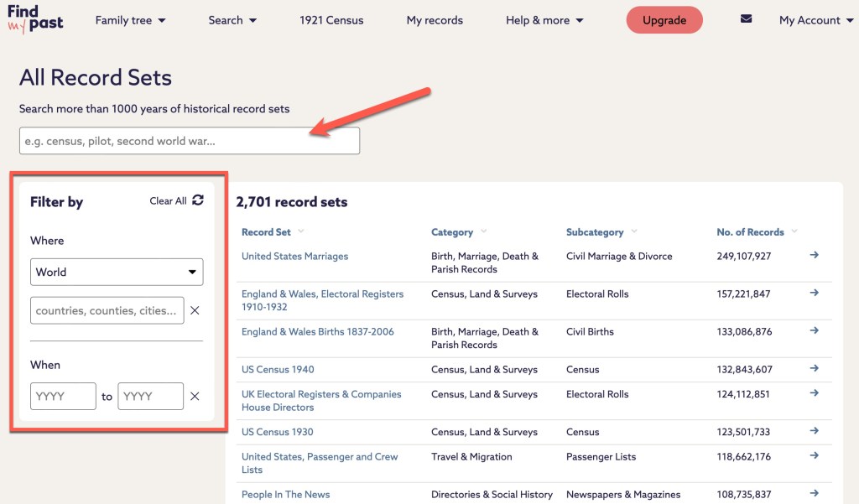Open the 1921 Census menu item
This screenshot has width=859, height=504.
point(331,20)
